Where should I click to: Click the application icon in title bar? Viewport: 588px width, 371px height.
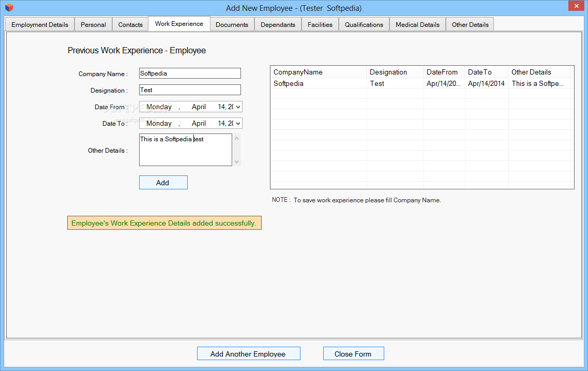tap(9, 7)
